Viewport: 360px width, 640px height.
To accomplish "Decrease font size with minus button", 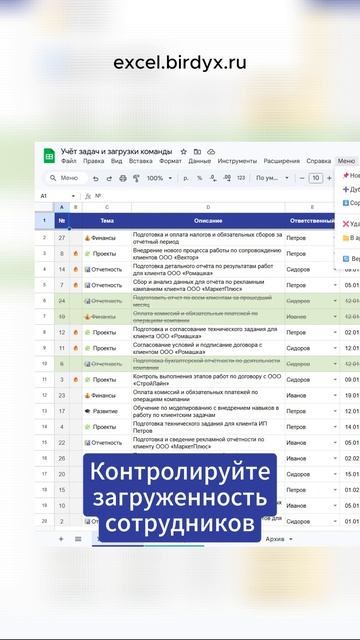I will tap(302, 178).
